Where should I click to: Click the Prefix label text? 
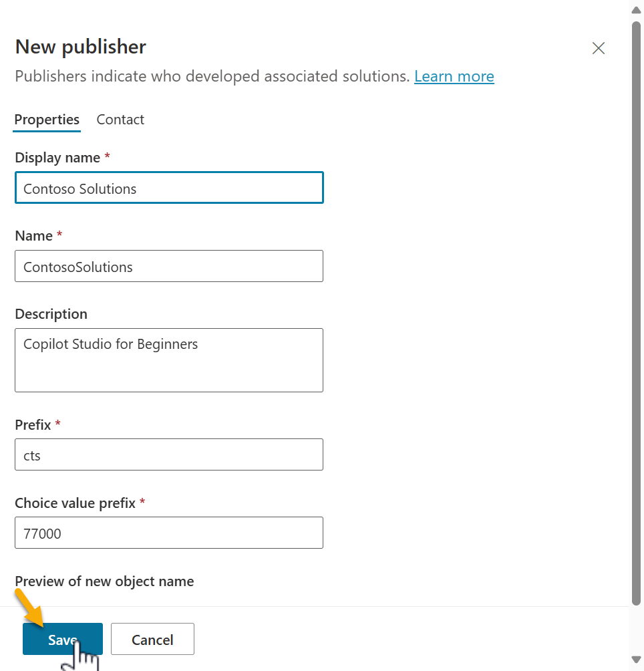pyautogui.click(x=33, y=425)
